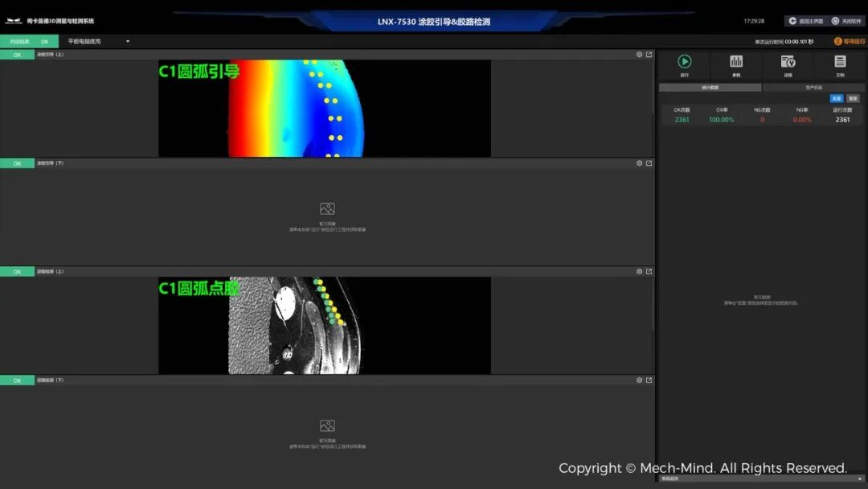Click the Close Software (关闭软件) power button
Screen dimensions: 868x489
pyautogui.click(x=846, y=21)
